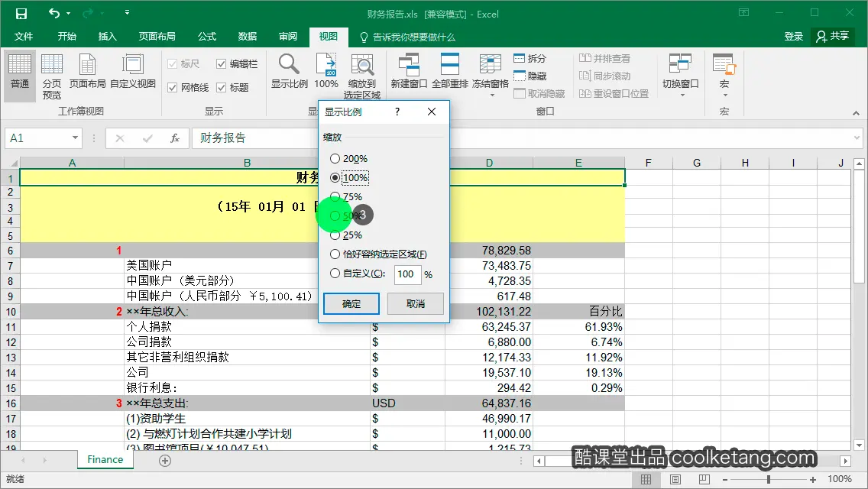
Task: Click Normal view icon in status bar
Action: click(646, 480)
